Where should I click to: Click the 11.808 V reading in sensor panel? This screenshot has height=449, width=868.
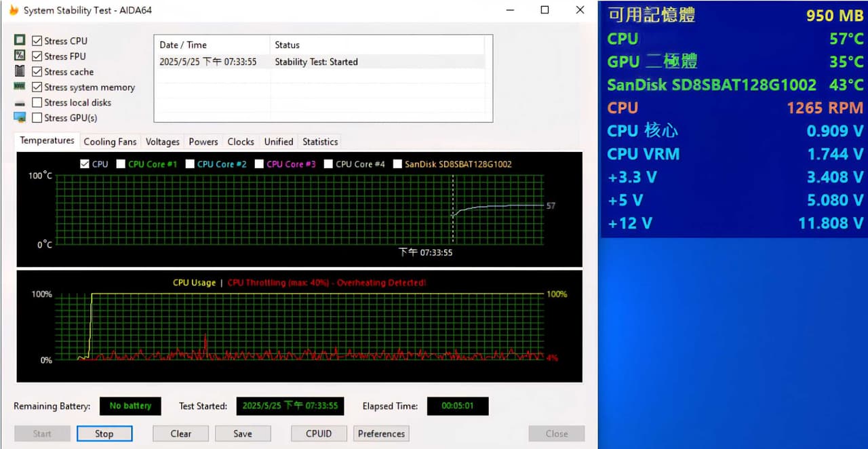831,223
